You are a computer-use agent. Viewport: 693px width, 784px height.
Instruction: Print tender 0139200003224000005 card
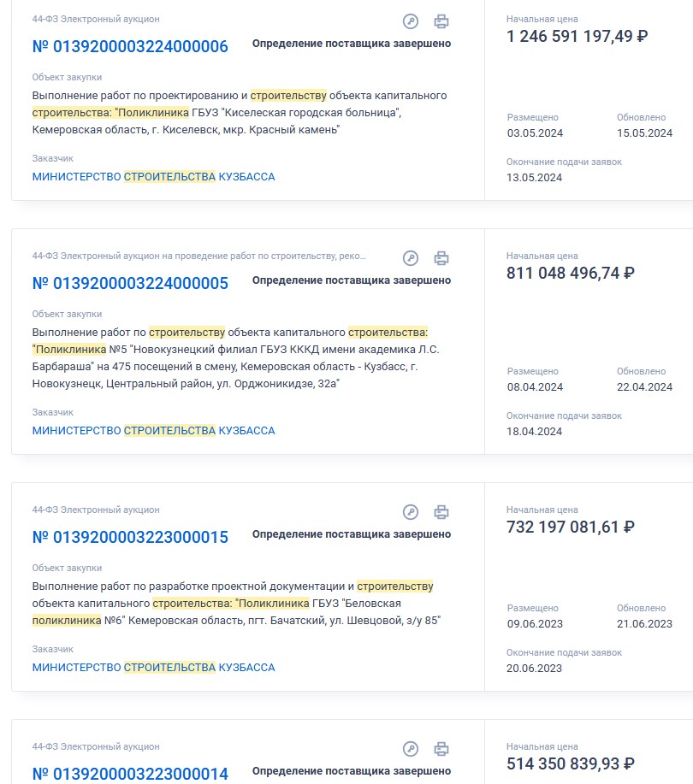441,258
